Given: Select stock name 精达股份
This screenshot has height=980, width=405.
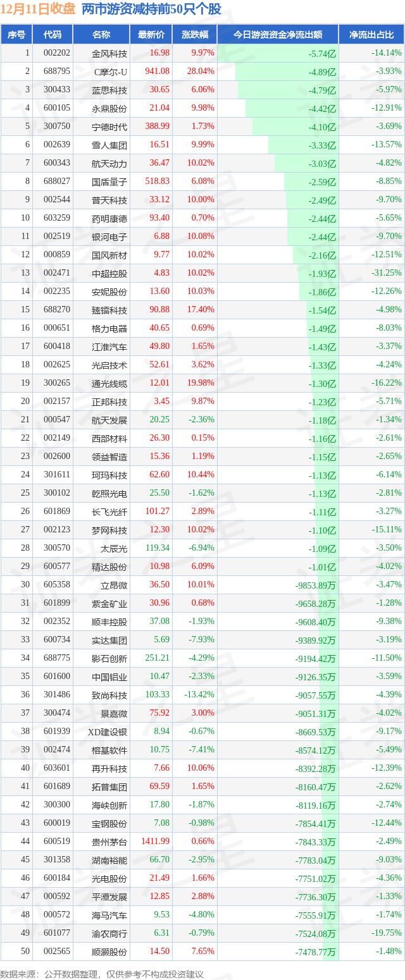Looking at the screenshot, I should [109, 567].
